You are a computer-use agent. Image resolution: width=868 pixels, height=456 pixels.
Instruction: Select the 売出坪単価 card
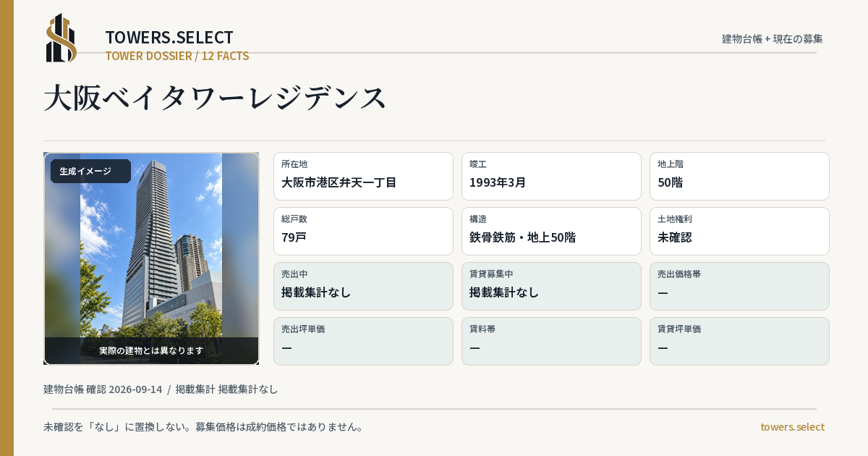pyautogui.click(x=363, y=341)
